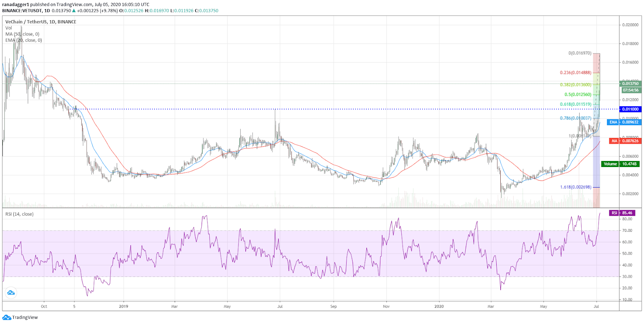
Task: Select the Fibonacci 0.236(0.014888) level label
Action: [576, 73]
